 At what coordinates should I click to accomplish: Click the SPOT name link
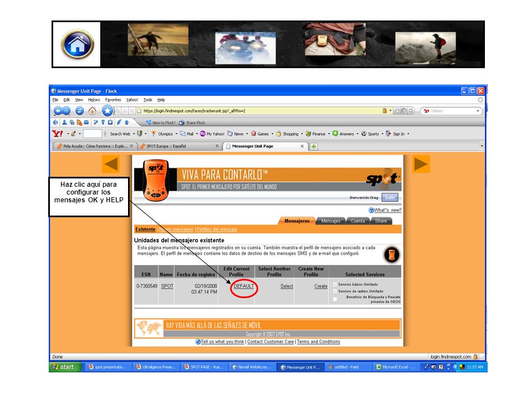(167, 286)
